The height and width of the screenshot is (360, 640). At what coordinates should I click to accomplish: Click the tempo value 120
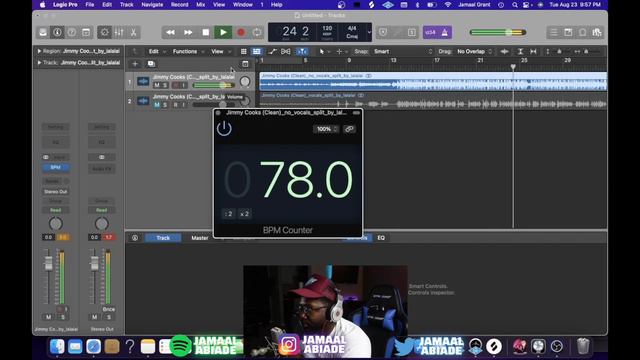[x=327, y=29]
